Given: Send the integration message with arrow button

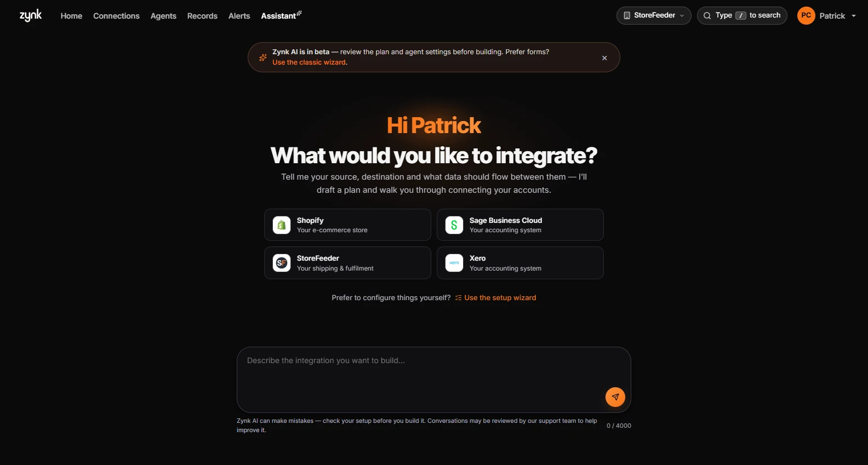Looking at the screenshot, I should point(615,397).
